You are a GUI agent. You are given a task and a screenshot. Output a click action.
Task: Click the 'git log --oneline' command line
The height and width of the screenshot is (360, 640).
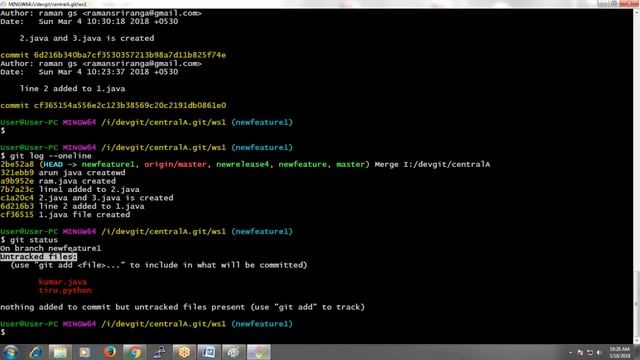pyautogui.click(x=46, y=156)
